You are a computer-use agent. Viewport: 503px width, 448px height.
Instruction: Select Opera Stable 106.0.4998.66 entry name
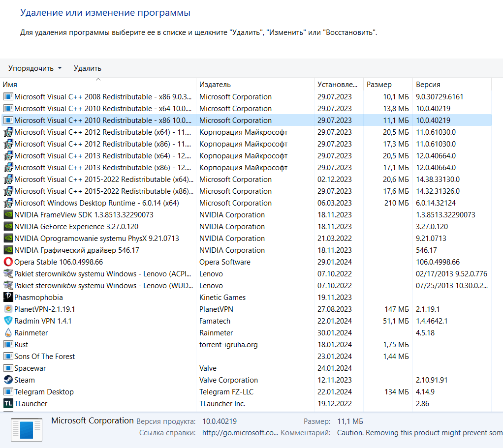click(59, 262)
